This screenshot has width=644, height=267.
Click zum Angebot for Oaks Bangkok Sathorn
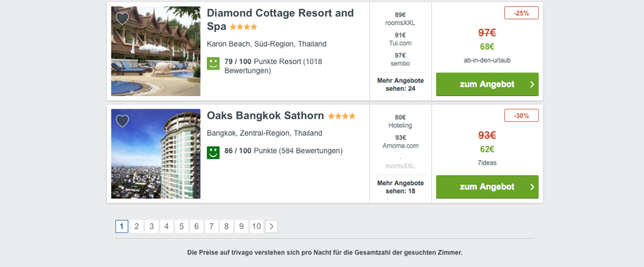487,187
